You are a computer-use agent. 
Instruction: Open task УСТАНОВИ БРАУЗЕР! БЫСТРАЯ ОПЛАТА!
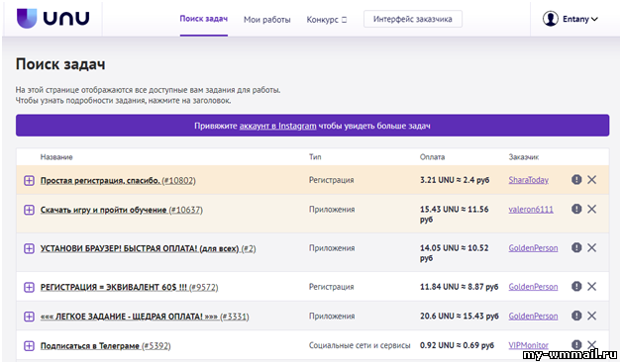pyautogui.click(x=148, y=248)
